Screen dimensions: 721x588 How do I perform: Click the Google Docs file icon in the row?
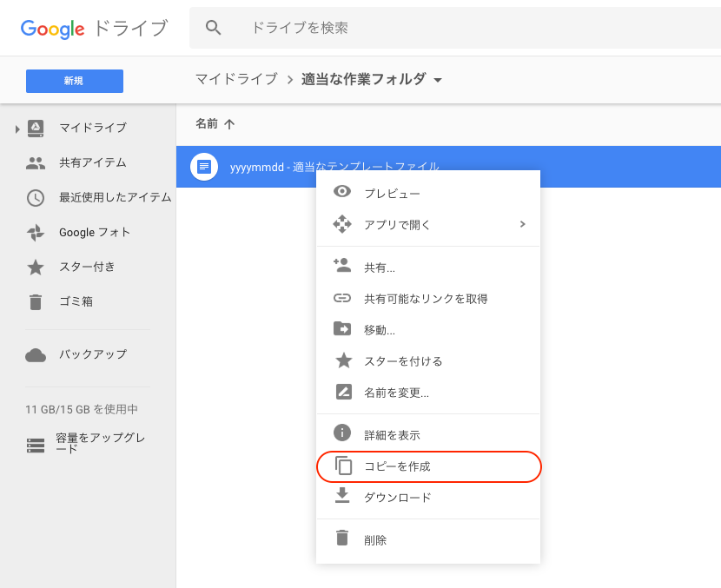[x=204, y=167]
